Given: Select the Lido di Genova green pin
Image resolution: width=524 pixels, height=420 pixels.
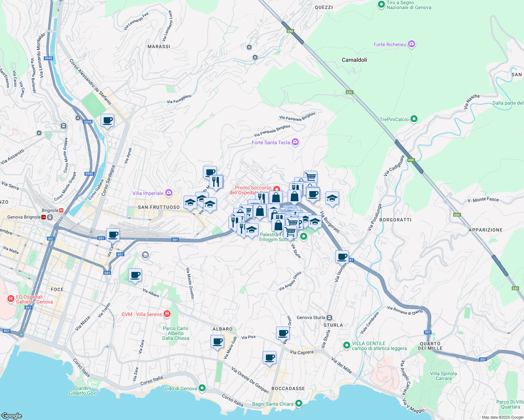Looking at the screenshot, I should [x=202, y=388].
